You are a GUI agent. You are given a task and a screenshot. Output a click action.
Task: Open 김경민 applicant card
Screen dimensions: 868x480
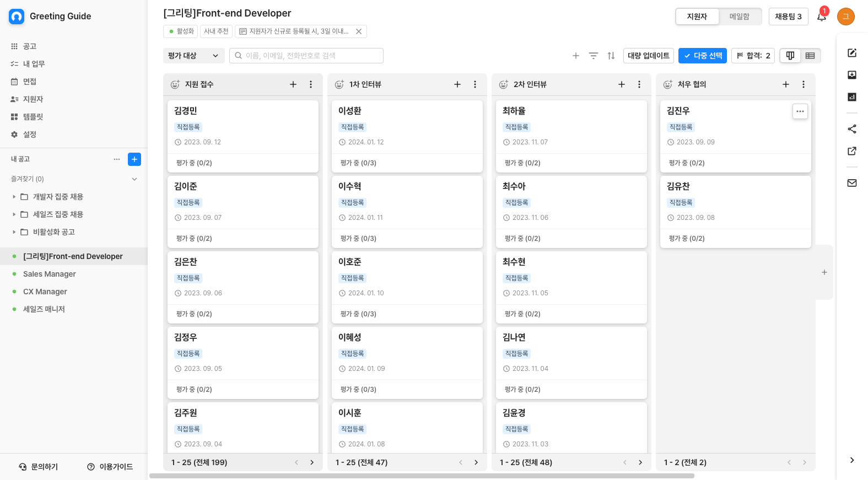tap(243, 136)
